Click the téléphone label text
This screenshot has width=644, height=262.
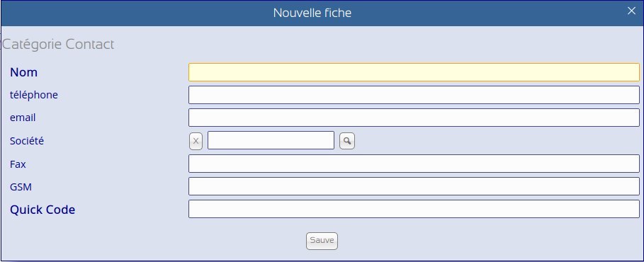point(34,96)
